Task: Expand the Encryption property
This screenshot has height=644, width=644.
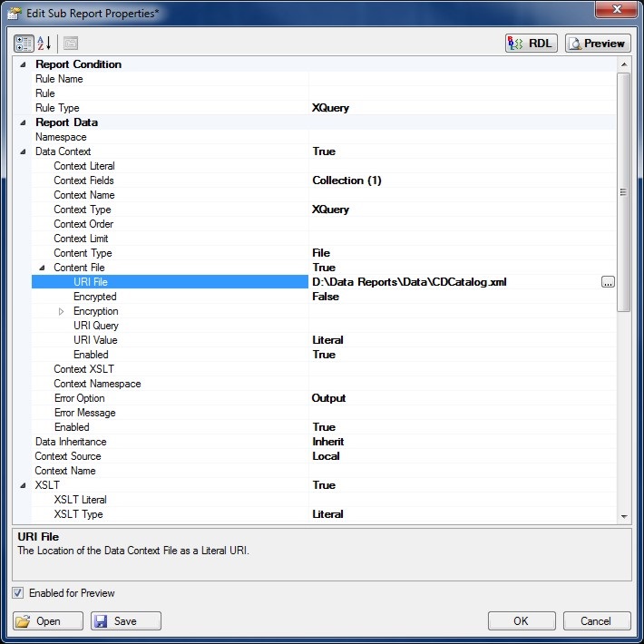Action: tap(61, 311)
